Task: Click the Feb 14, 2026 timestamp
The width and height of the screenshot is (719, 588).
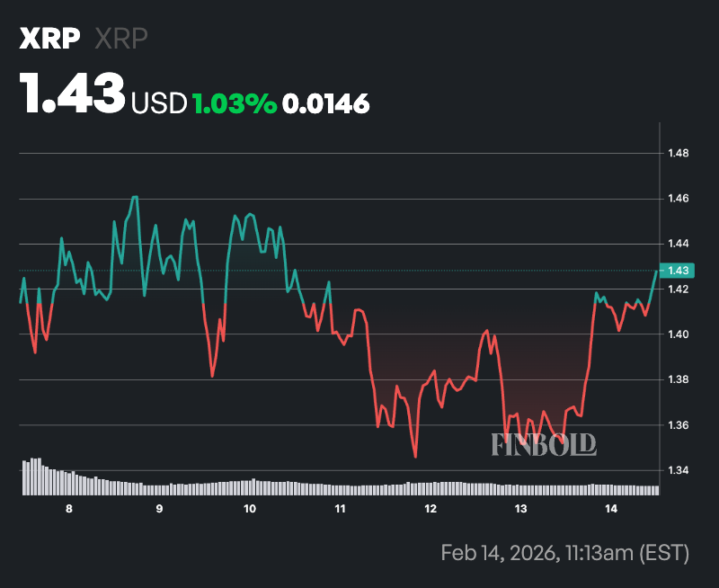Action: 564,552
